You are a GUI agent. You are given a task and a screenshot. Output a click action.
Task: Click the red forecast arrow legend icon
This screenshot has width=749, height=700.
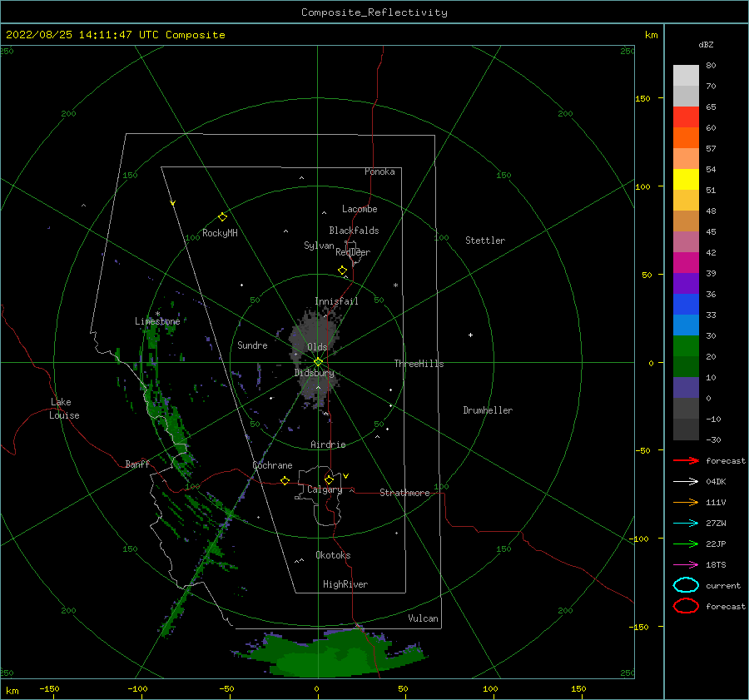[686, 460]
